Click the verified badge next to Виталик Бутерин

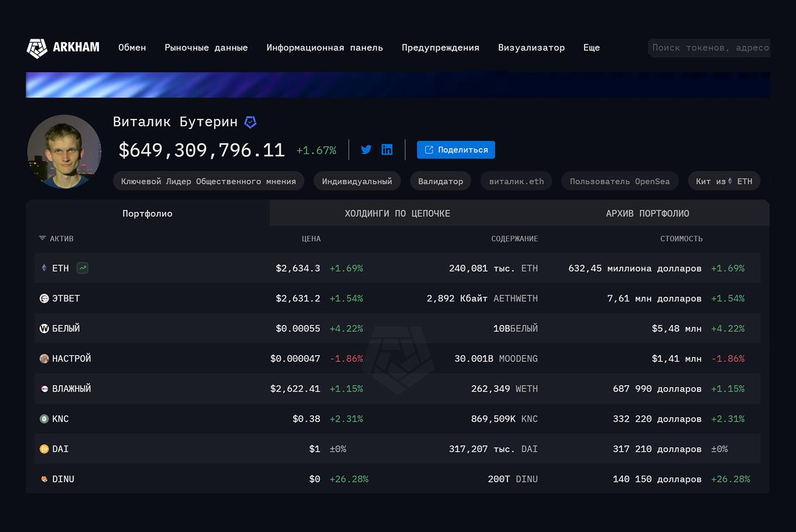251,122
